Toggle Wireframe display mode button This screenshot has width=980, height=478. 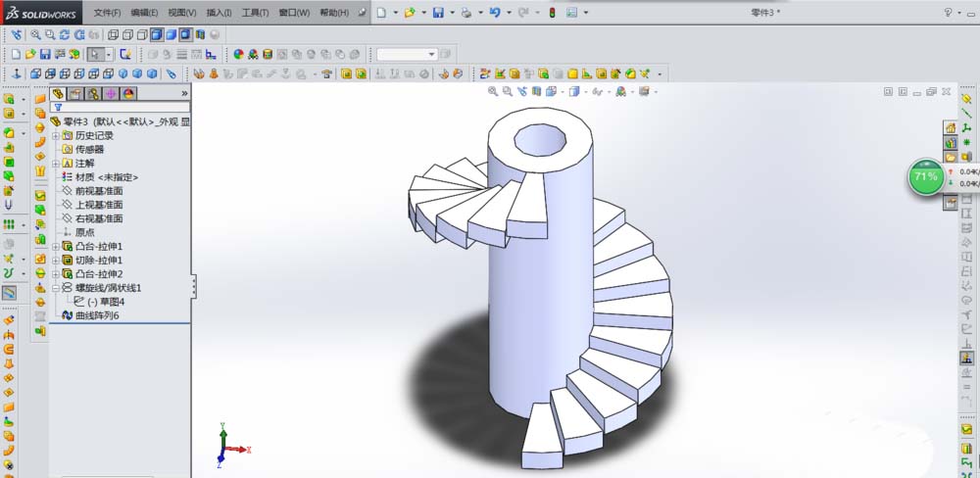113,35
